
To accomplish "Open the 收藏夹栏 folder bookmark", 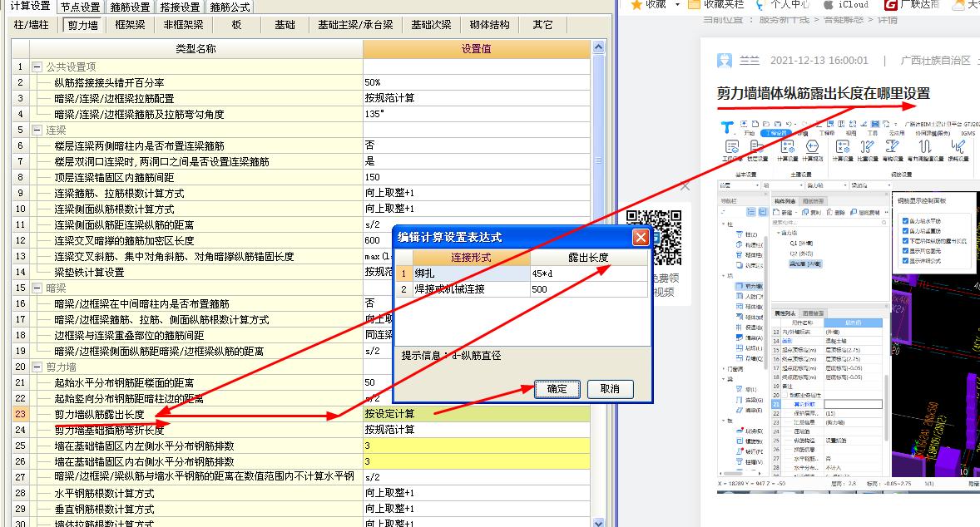I will click(x=715, y=4).
